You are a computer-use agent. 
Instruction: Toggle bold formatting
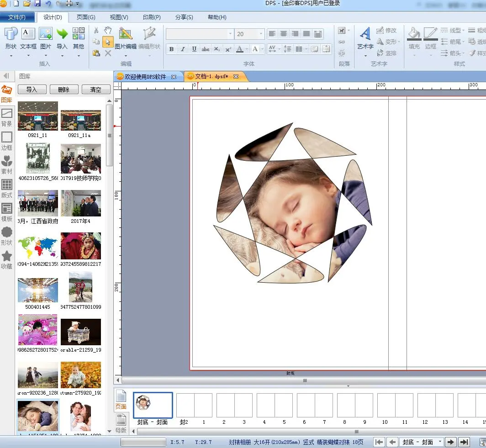171,49
